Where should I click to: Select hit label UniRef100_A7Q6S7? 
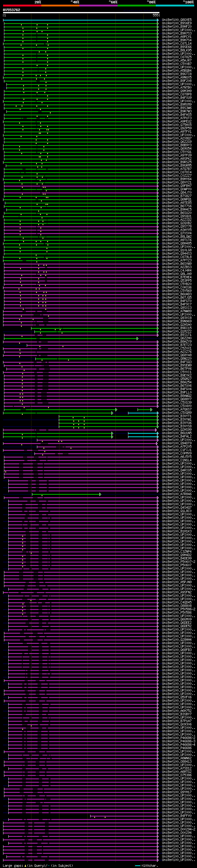(x=177, y=410)
